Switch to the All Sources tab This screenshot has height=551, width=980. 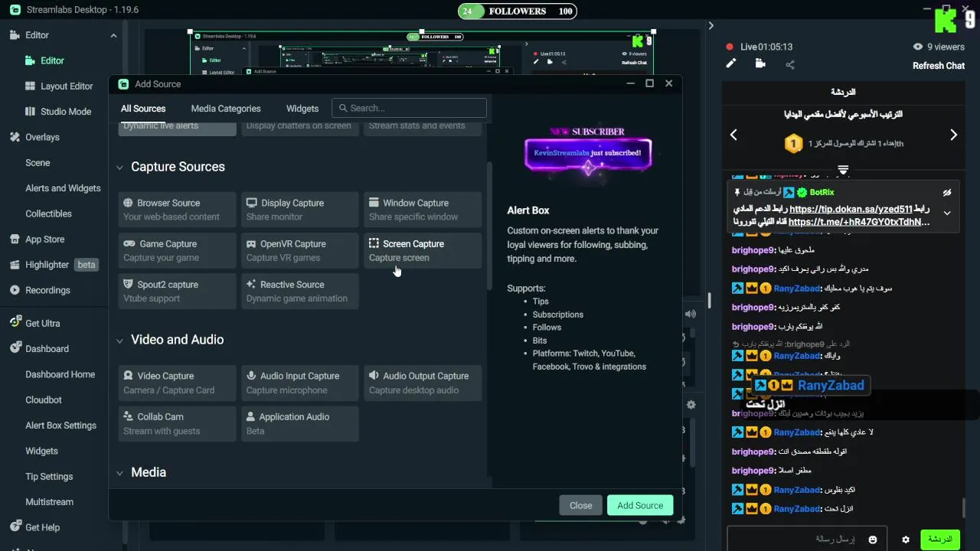143,109
